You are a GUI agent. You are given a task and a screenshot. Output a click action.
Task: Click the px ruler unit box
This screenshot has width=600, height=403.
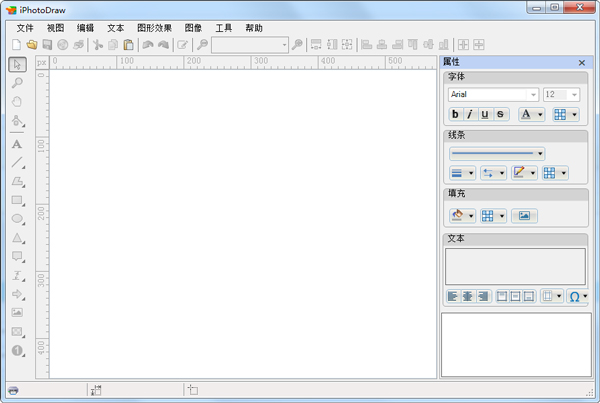click(x=42, y=63)
